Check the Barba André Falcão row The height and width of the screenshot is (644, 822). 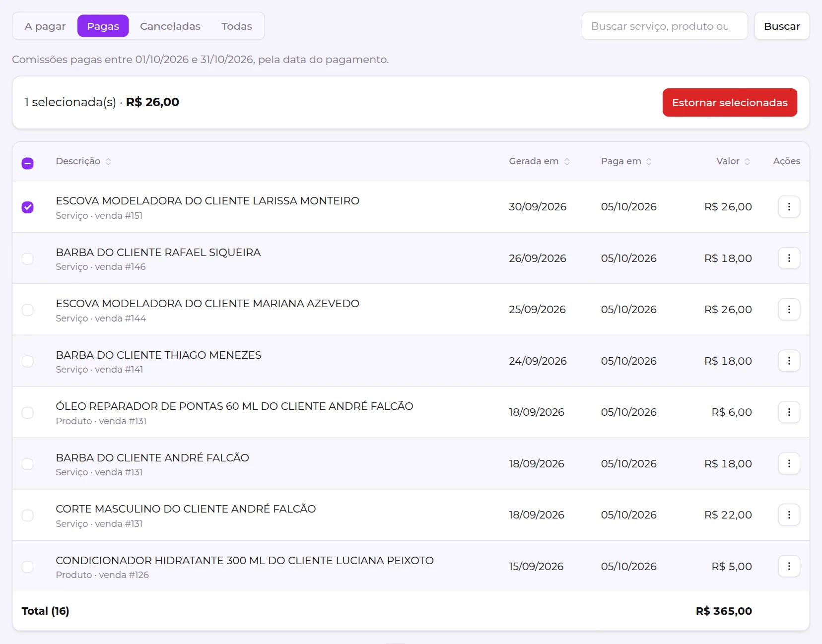coord(28,464)
